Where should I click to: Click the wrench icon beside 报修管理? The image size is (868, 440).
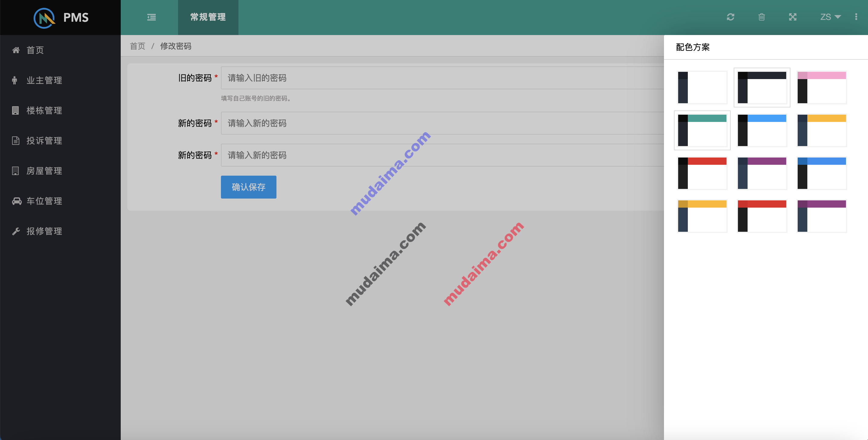[16, 231]
